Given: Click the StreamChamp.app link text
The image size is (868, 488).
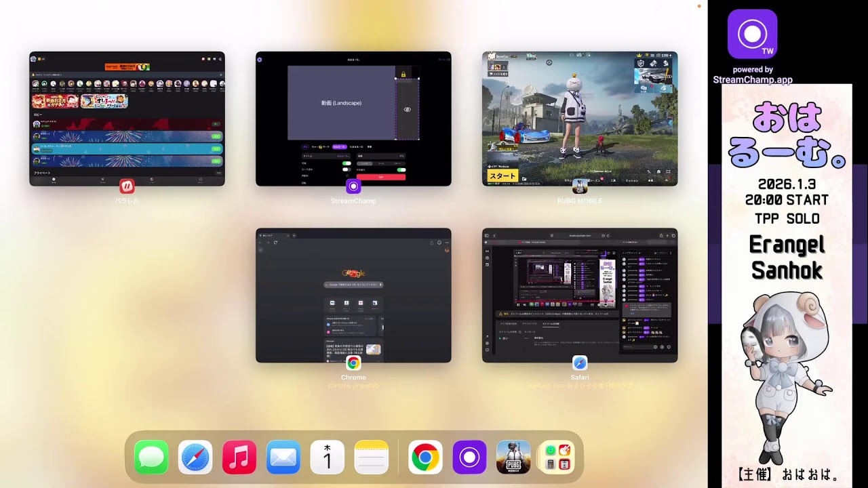Looking at the screenshot, I should click(753, 79).
